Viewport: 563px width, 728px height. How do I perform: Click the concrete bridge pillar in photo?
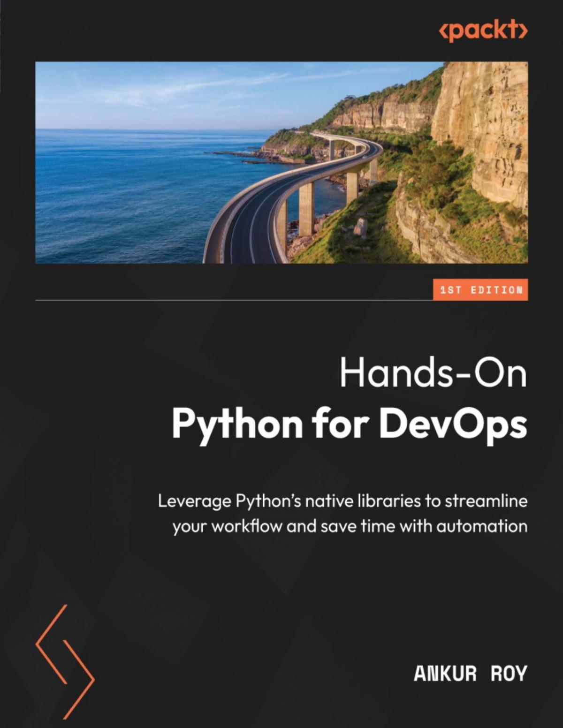[306, 209]
